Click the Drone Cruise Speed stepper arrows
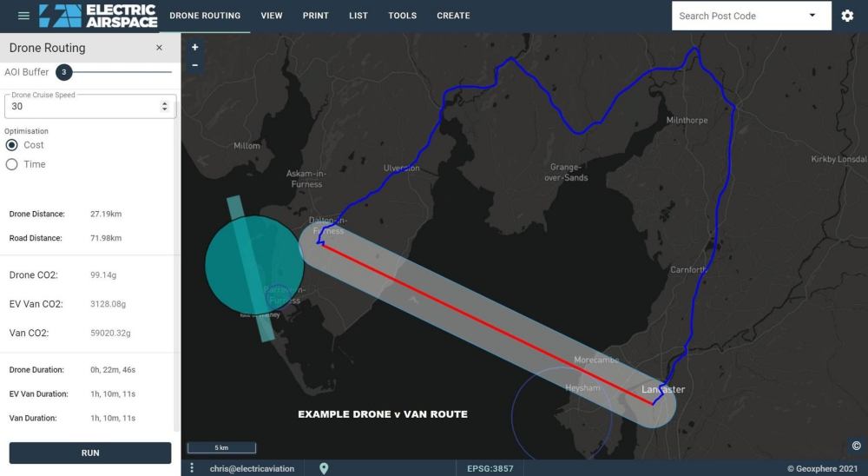The image size is (868, 476). click(x=165, y=106)
